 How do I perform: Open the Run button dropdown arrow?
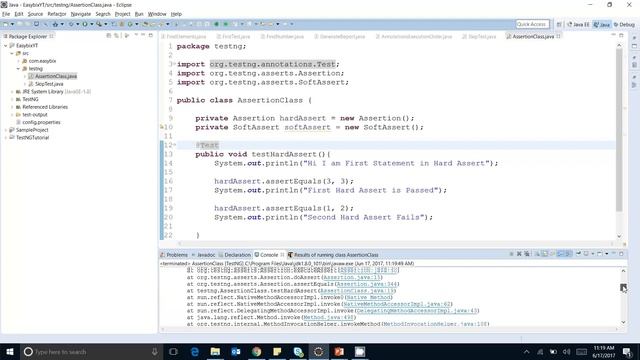point(91,24)
